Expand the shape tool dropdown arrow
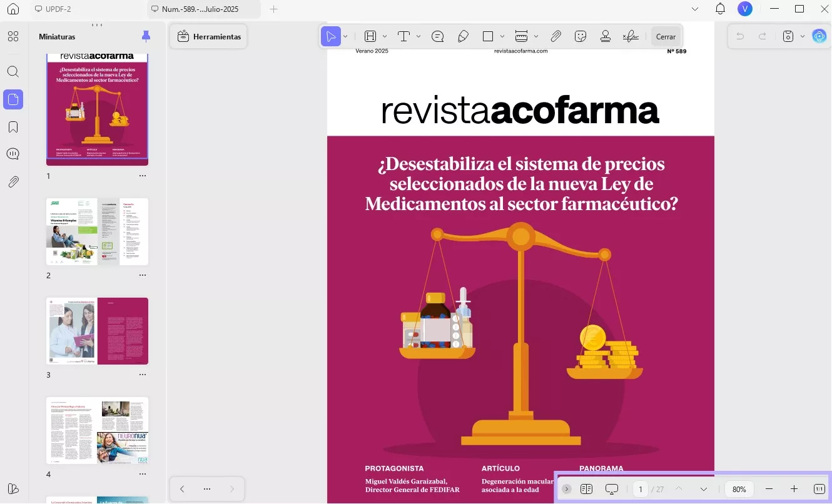The image size is (832, 504). pyautogui.click(x=502, y=36)
